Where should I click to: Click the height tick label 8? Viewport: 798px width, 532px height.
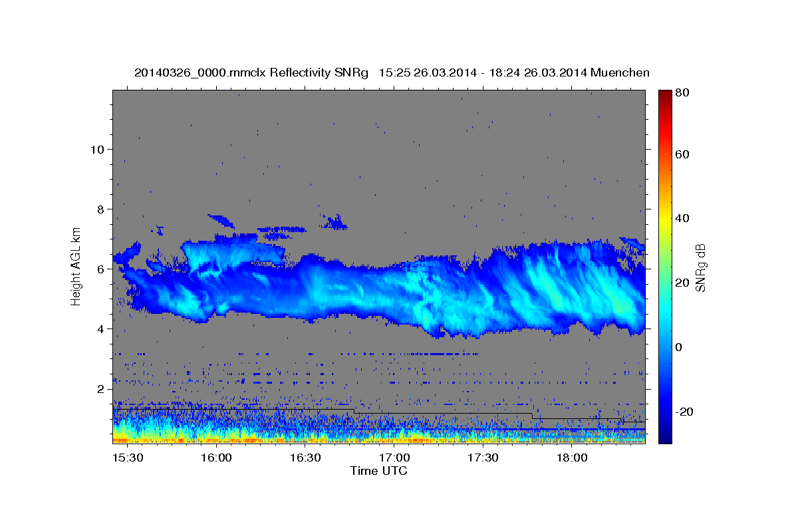100,209
